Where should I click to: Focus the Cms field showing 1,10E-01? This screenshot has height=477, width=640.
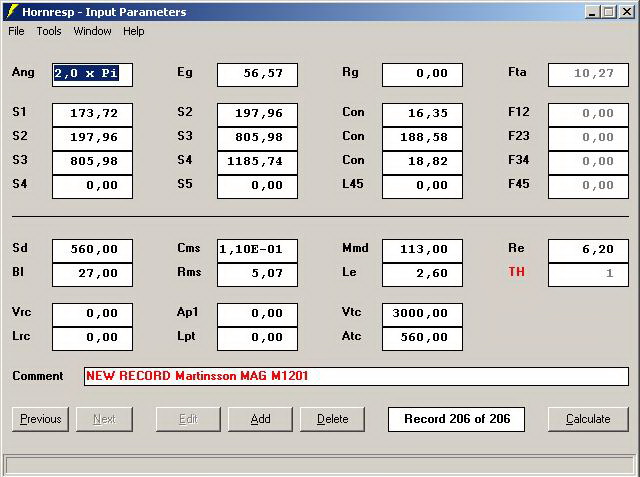(258, 251)
